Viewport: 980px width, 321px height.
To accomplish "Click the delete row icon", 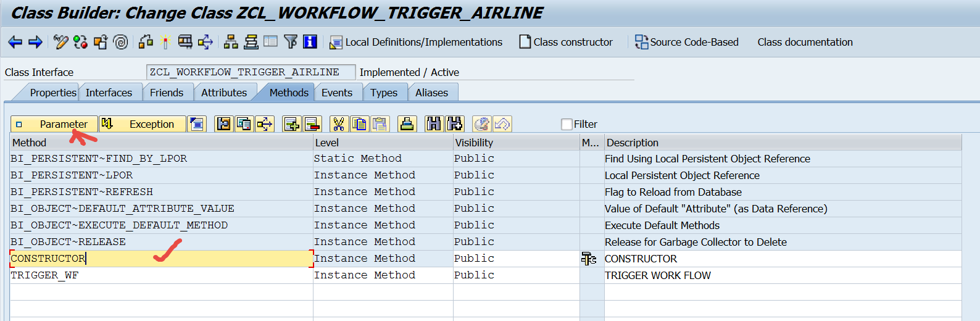I will [312, 124].
